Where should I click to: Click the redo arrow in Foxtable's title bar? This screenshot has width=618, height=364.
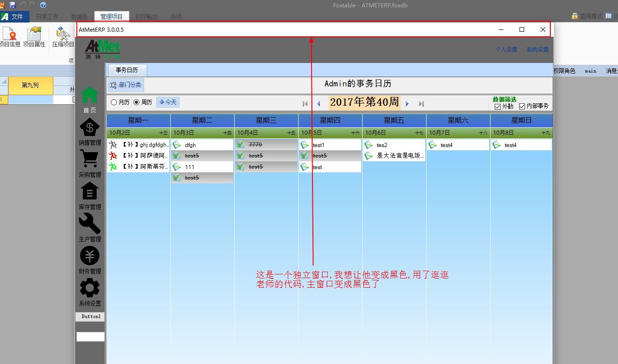[x=33, y=5]
